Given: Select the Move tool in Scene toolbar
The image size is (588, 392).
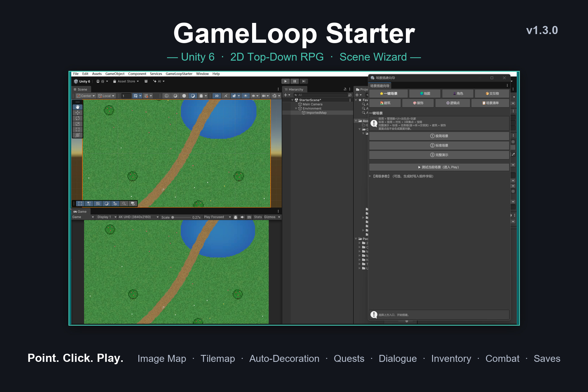Looking at the screenshot, I should 77,112.
